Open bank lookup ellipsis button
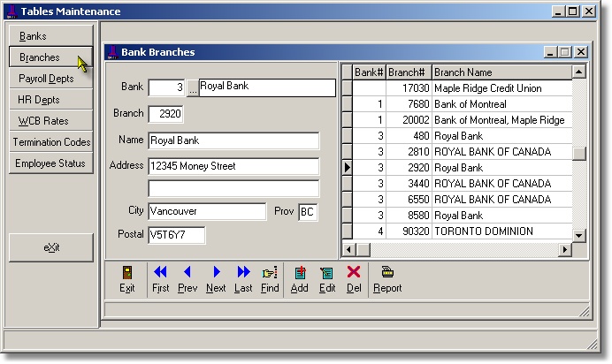Viewport: 612px width, 364px height. click(192, 88)
